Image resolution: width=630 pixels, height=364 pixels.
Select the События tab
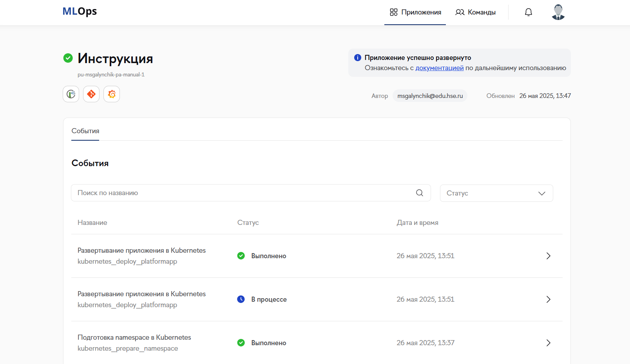click(85, 131)
